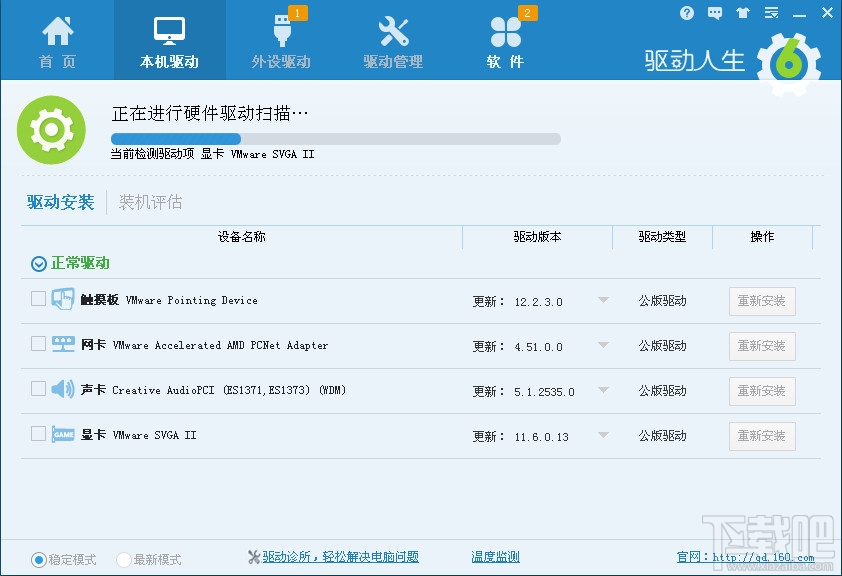Click 重新安装 for the sound card
Screen dimensions: 842x576
tap(762, 391)
